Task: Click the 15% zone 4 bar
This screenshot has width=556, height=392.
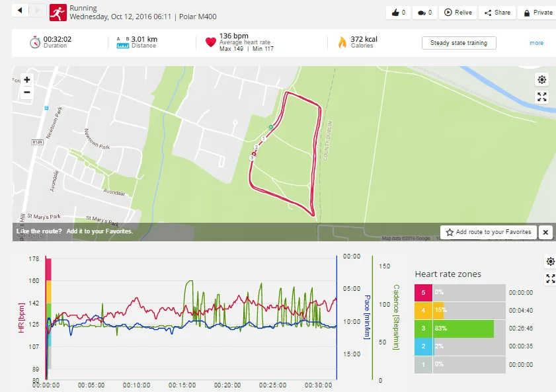Action: (438, 311)
